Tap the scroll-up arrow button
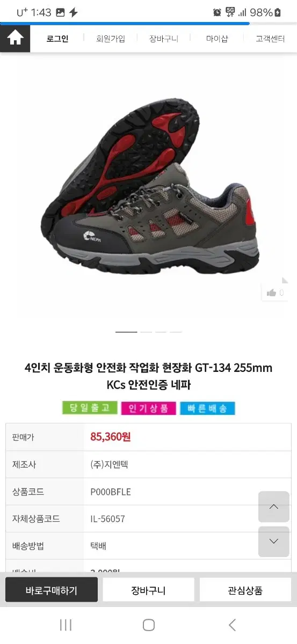297x644 pixels. pyautogui.click(x=274, y=507)
